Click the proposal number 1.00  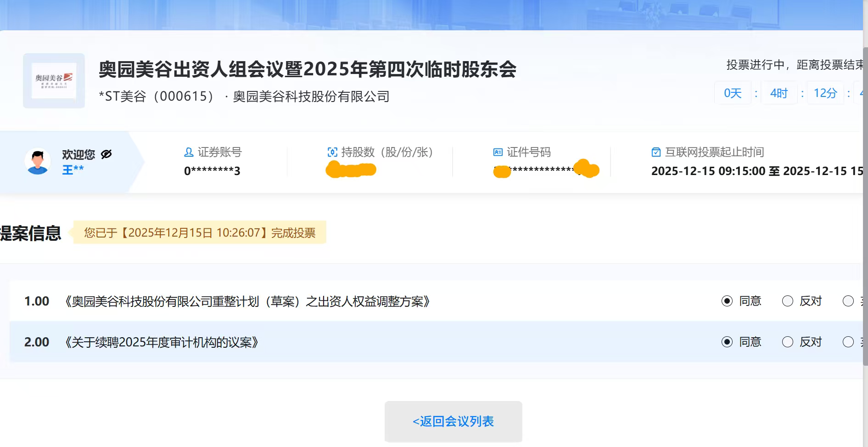[x=37, y=301]
